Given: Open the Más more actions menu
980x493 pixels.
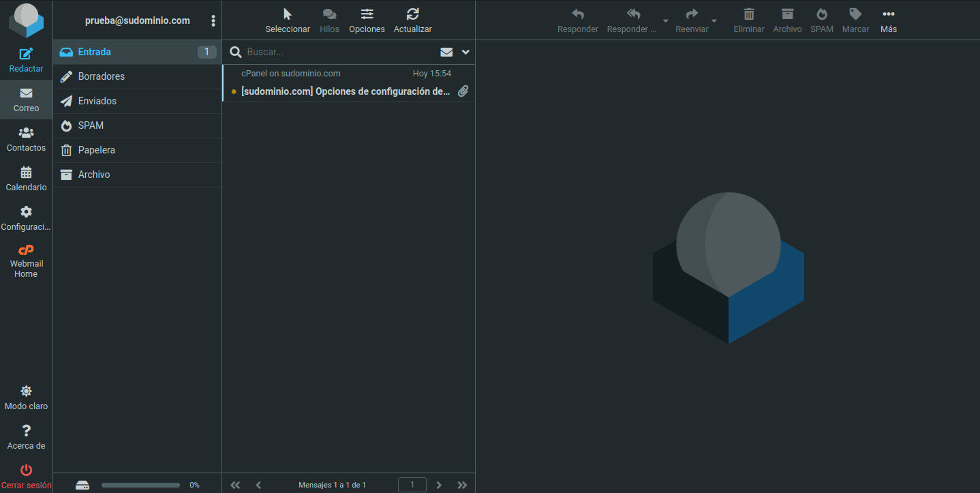Looking at the screenshot, I should 889,20.
